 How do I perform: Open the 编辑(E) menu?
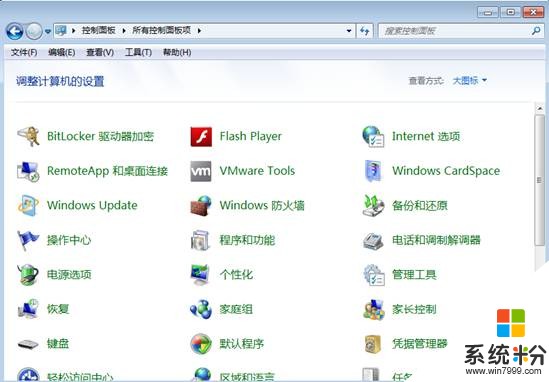coord(62,53)
